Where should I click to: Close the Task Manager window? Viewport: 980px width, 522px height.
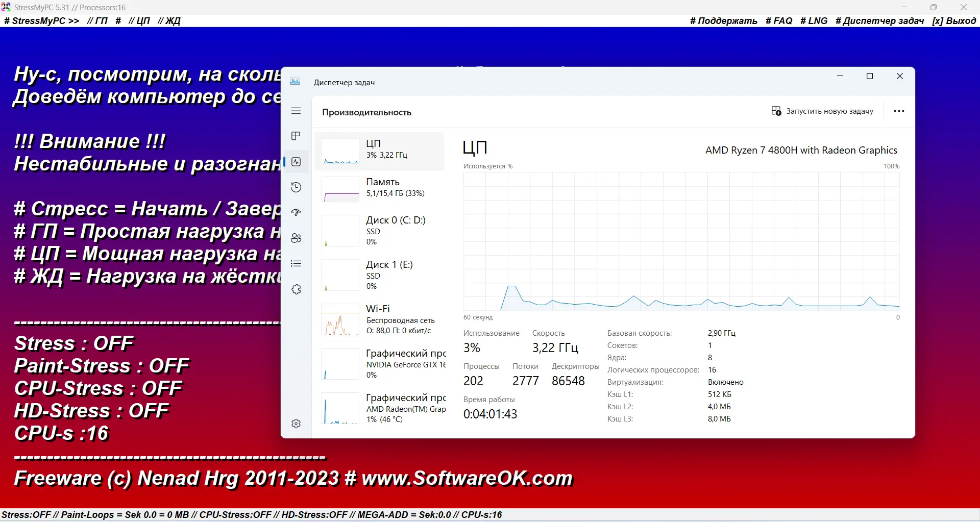click(x=900, y=76)
